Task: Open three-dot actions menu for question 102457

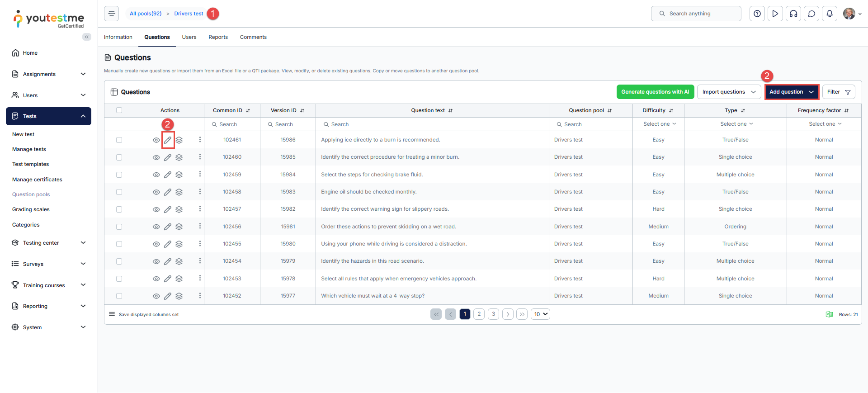Action: (x=200, y=209)
